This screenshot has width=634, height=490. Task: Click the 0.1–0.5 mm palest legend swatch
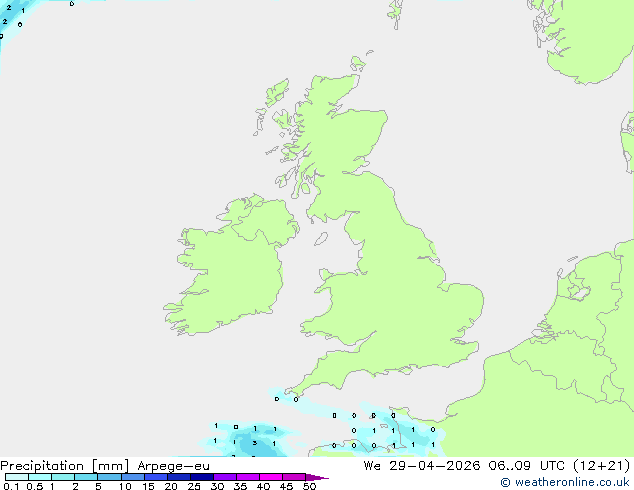point(17,477)
